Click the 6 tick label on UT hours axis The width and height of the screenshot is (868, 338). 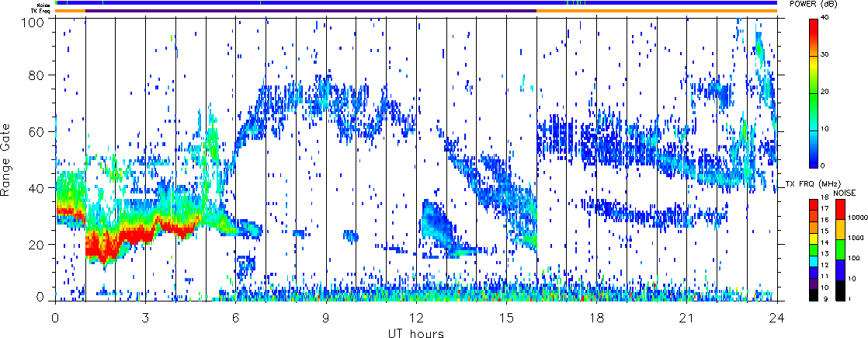click(x=236, y=318)
